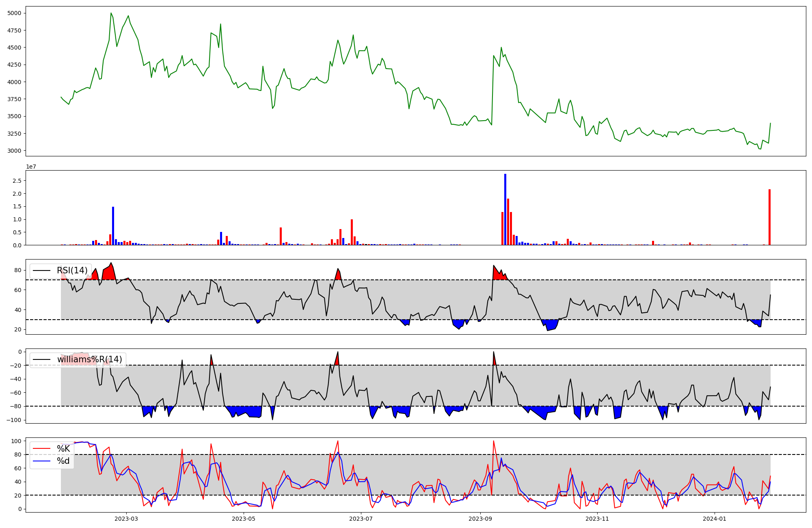Click the blue February volume bar near 1.5
812x528 pixels.
(113, 226)
